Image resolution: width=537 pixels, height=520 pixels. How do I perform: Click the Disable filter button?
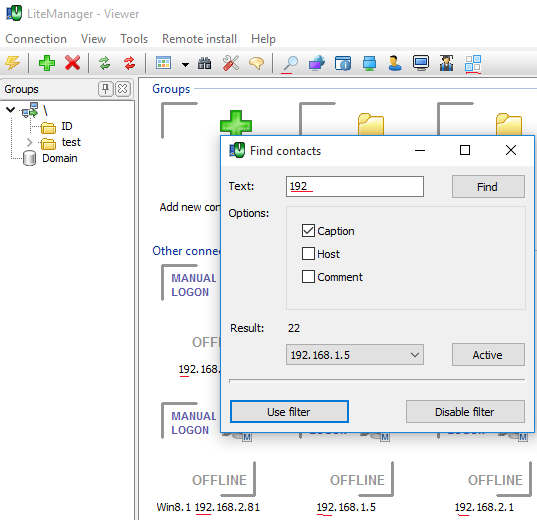tap(465, 412)
